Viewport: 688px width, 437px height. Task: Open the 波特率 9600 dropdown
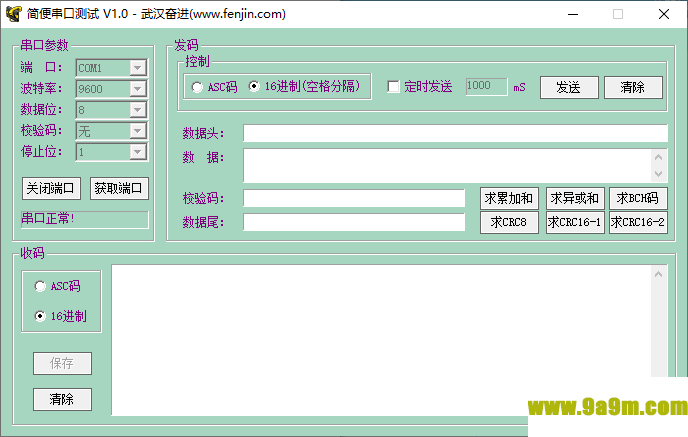pyautogui.click(x=137, y=89)
